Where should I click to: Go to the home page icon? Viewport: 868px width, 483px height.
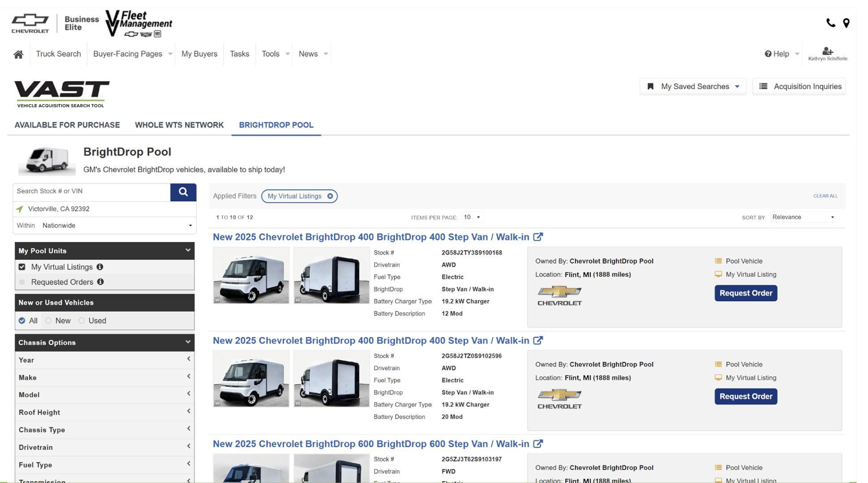[18, 54]
